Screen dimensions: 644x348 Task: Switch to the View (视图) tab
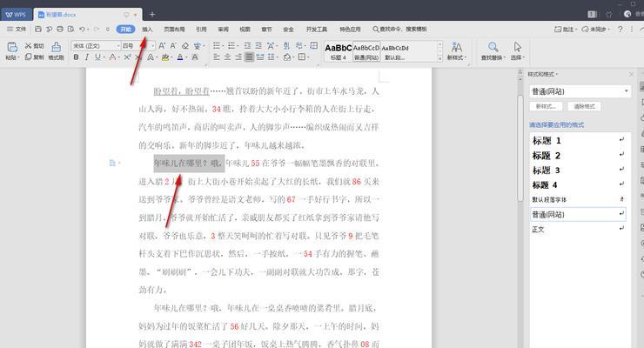[245, 29]
